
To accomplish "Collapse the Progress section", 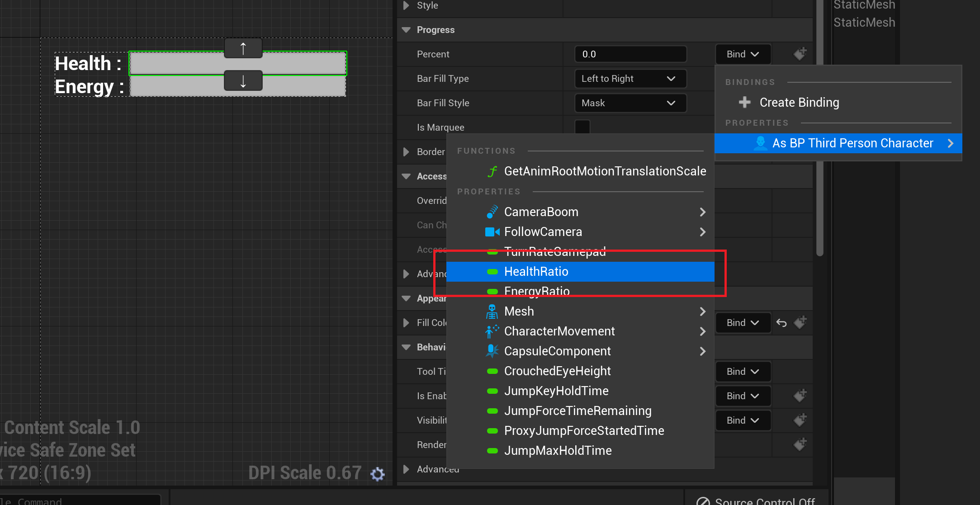I will [406, 30].
